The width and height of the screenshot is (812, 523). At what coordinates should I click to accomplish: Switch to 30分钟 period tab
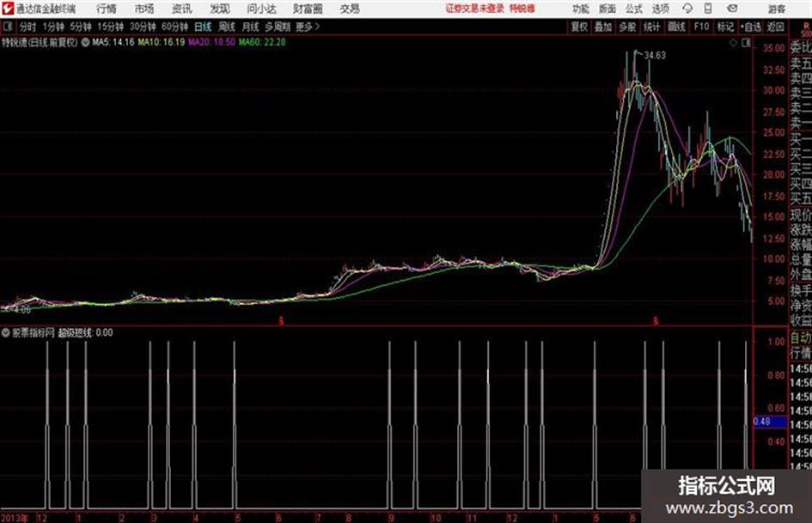tap(143, 27)
